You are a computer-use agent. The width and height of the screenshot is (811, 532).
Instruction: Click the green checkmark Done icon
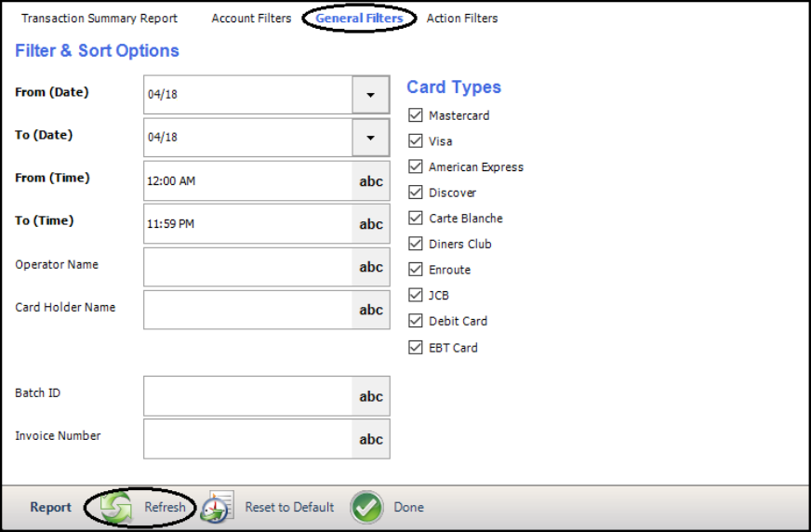click(366, 508)
